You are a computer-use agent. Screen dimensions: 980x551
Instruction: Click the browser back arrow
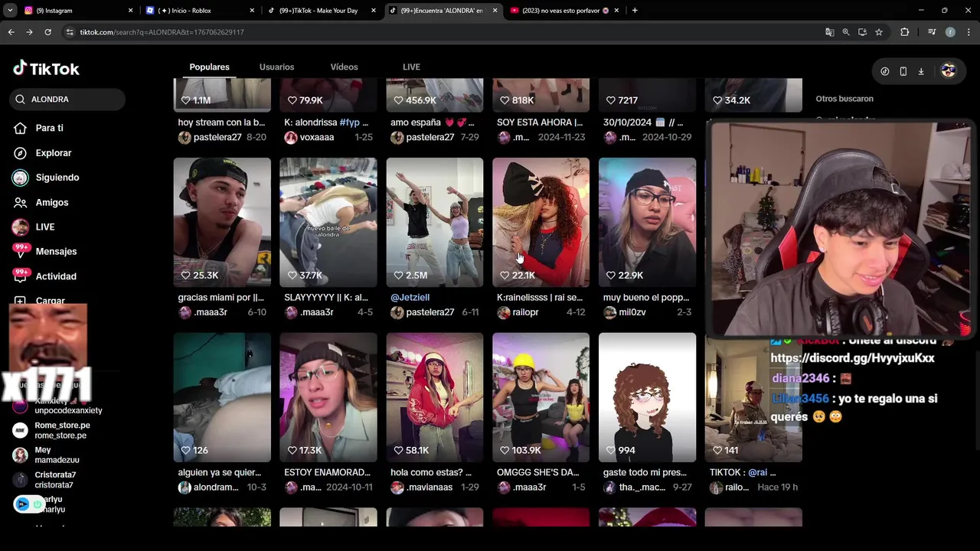point(11,32)
